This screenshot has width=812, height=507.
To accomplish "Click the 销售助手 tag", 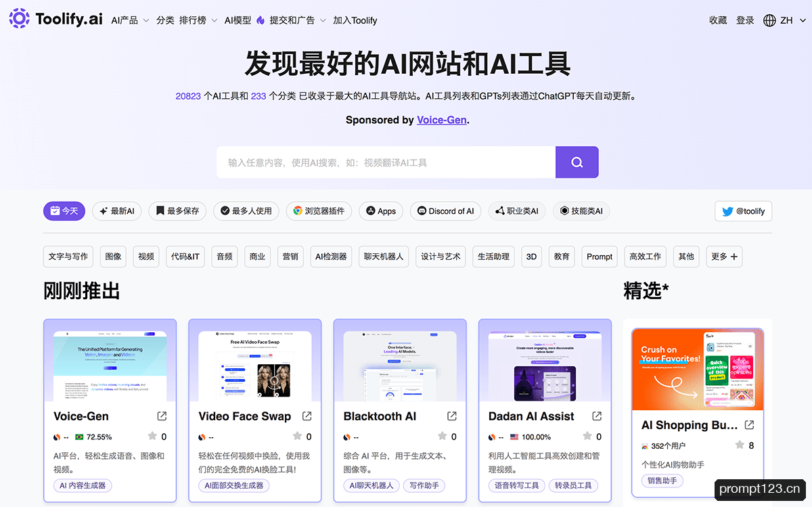I will click(x=662, y=481).
